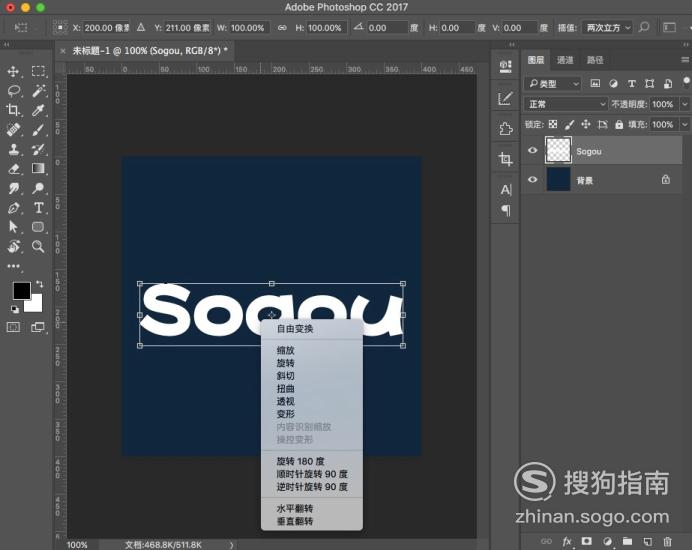Image resolution: width=692 pixels, height=550 pixels.
Task: Select the Rectangular Marquee tool
Action: (x=38, y=71)
